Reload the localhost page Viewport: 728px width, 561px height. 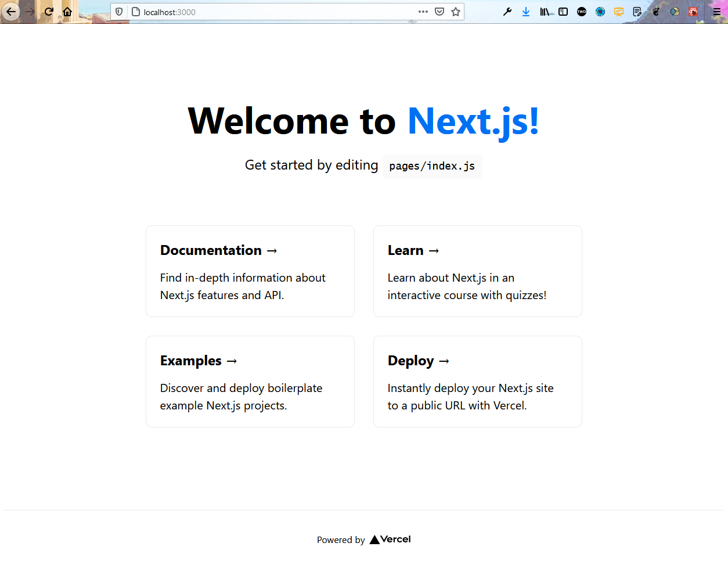click(x=49, y=12)
